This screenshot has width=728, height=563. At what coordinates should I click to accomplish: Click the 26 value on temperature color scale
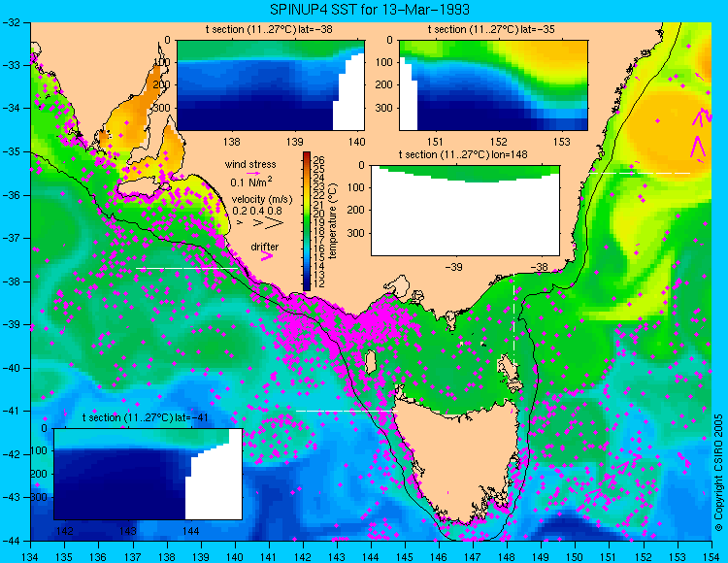click(319, 160)
